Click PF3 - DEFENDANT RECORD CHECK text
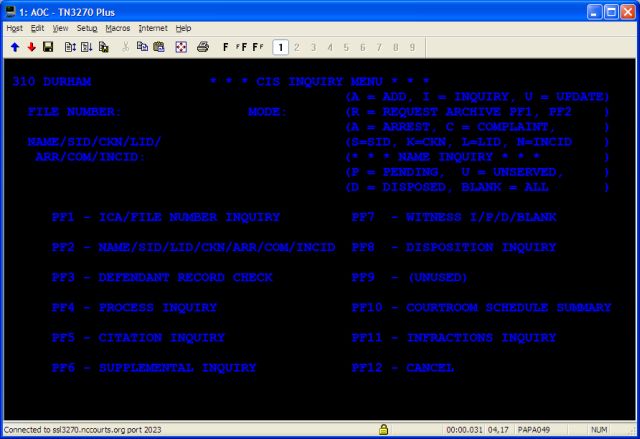640x439 pixels. coord(162,277)
